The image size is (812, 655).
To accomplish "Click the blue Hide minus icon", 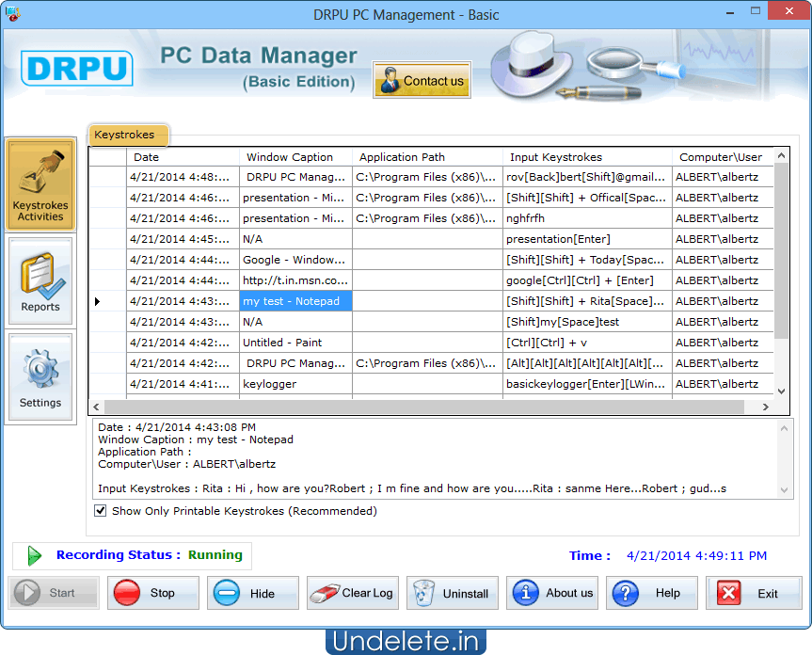I will [x=227, y=593].
